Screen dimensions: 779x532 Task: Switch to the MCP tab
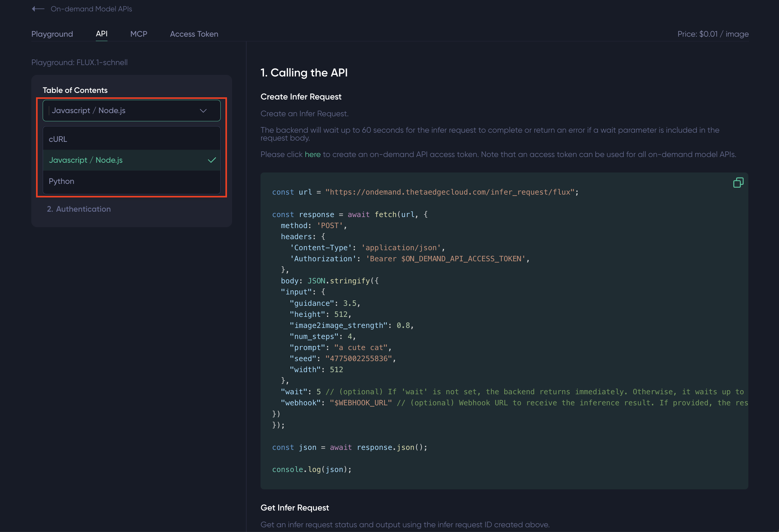tap(138, 34)
